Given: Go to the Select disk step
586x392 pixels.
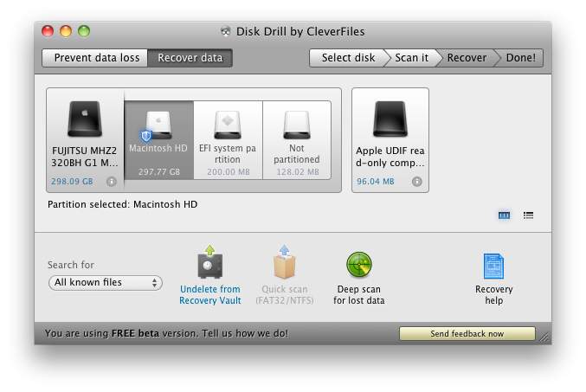Looking at the screenshot, I should (348, 58).
